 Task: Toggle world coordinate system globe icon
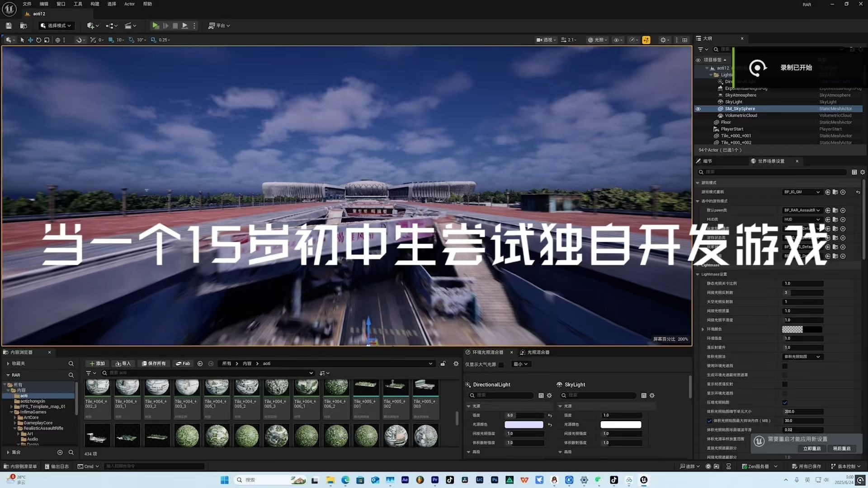point(57,40)
